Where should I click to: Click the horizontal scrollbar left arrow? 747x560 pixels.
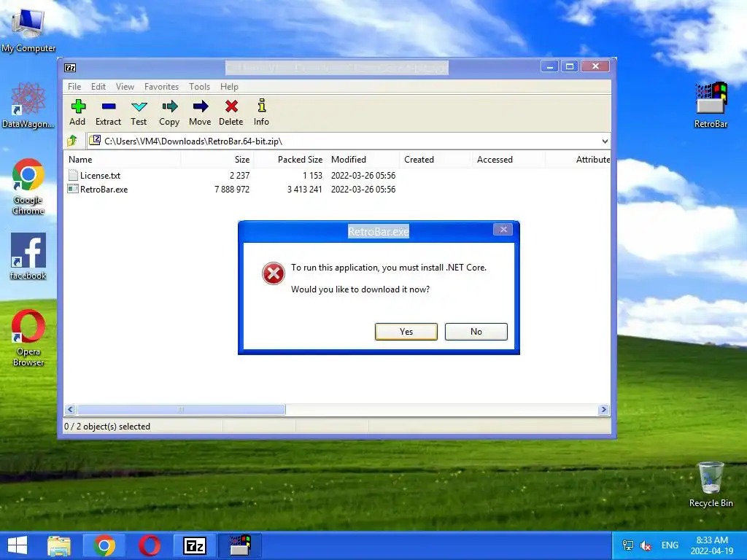(71, 410)
